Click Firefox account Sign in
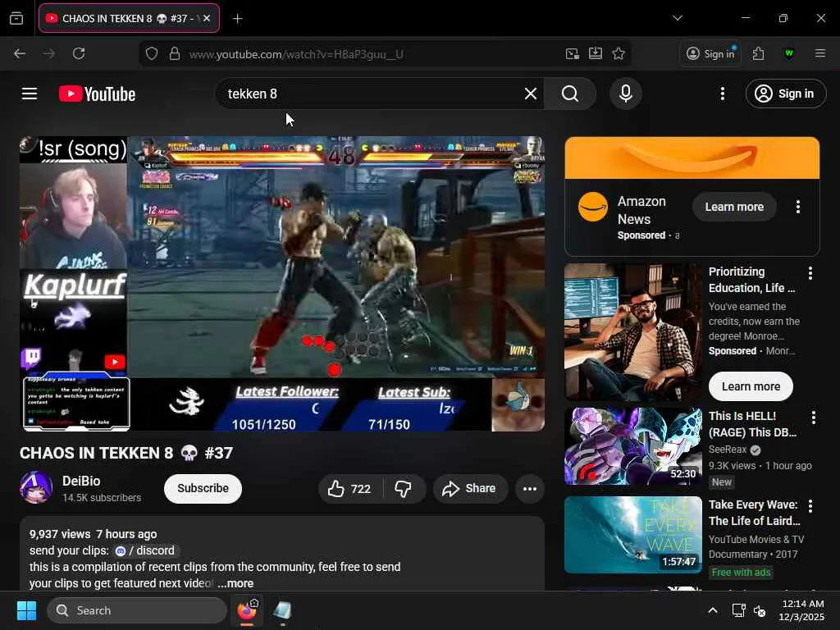 (x=711, y=53)
